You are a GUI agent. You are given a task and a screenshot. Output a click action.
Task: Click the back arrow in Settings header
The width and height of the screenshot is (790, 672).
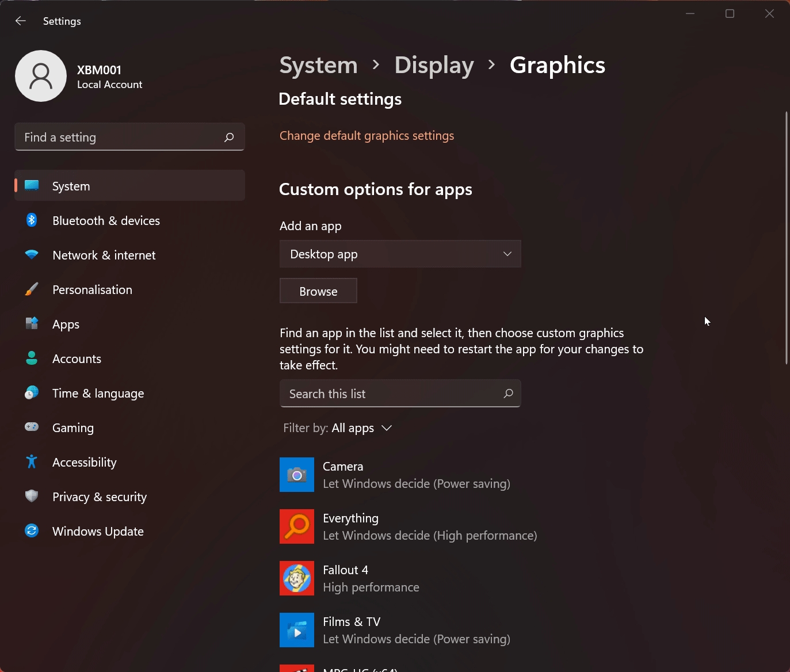tap(21, 21)
